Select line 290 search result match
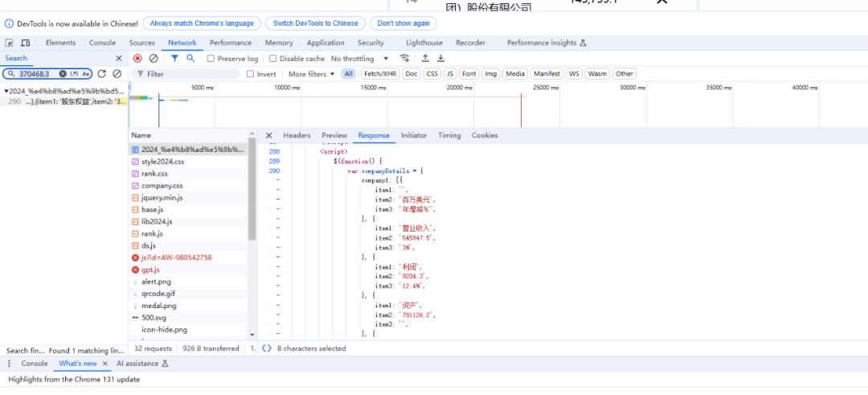 63,101
